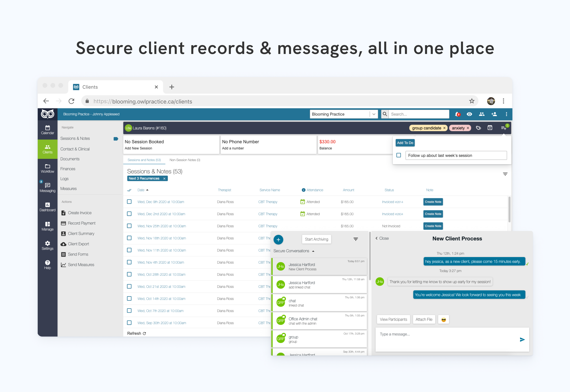Insert an emoji in the chat message
The height and width of the screenshot is (392, 570).
pos(443,319)
